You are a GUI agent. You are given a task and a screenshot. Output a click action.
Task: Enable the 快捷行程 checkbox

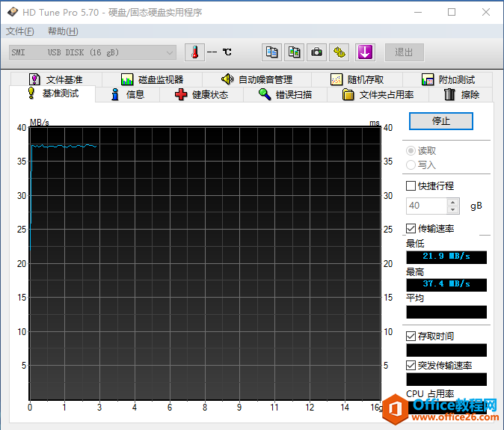click(x=411, y=185)
